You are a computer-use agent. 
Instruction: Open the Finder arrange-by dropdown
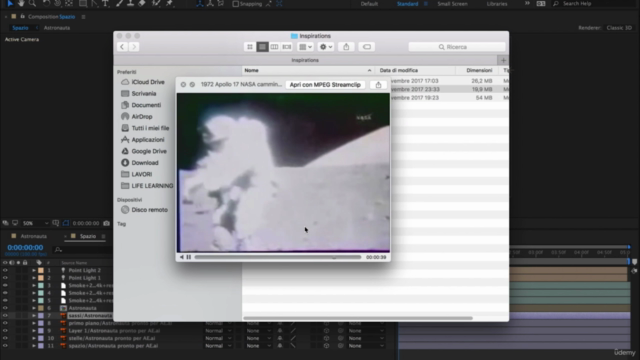305,47
